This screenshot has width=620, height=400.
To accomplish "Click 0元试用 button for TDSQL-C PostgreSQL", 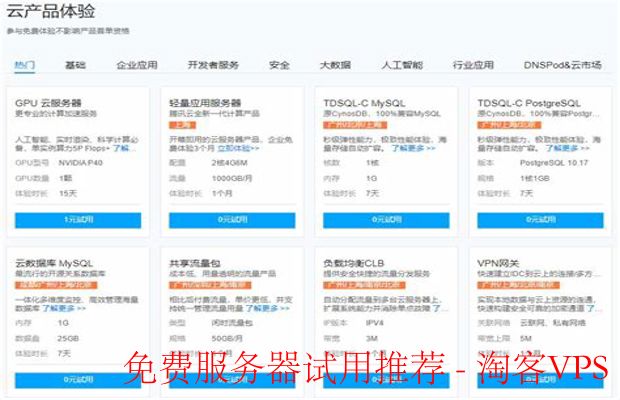I will pos(541,220).
